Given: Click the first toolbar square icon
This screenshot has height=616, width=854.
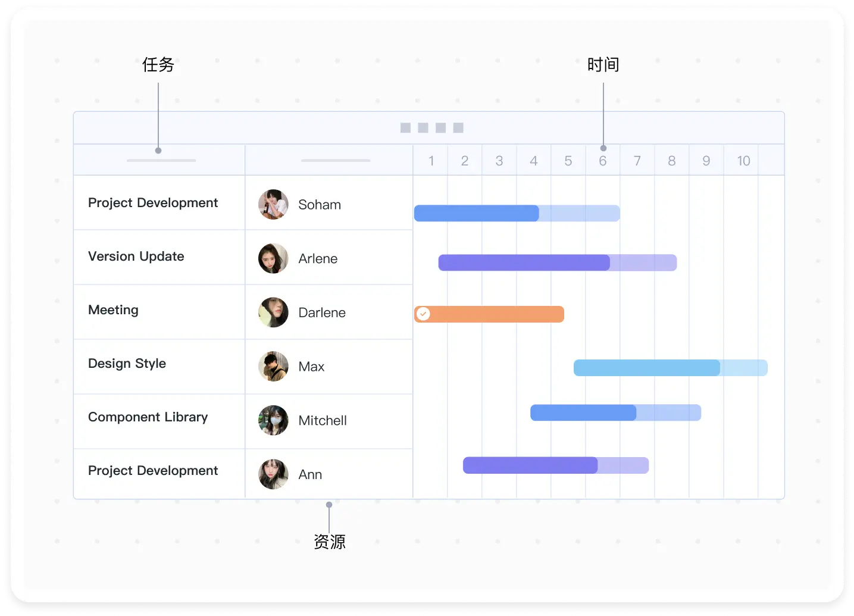Looking at the screenshot, I should pos(405,127).
